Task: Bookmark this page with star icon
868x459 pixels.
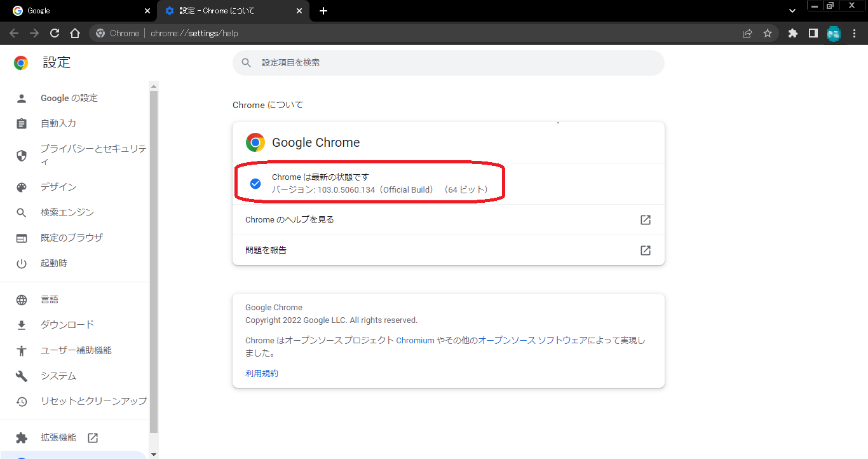Action: click(768, 33)
